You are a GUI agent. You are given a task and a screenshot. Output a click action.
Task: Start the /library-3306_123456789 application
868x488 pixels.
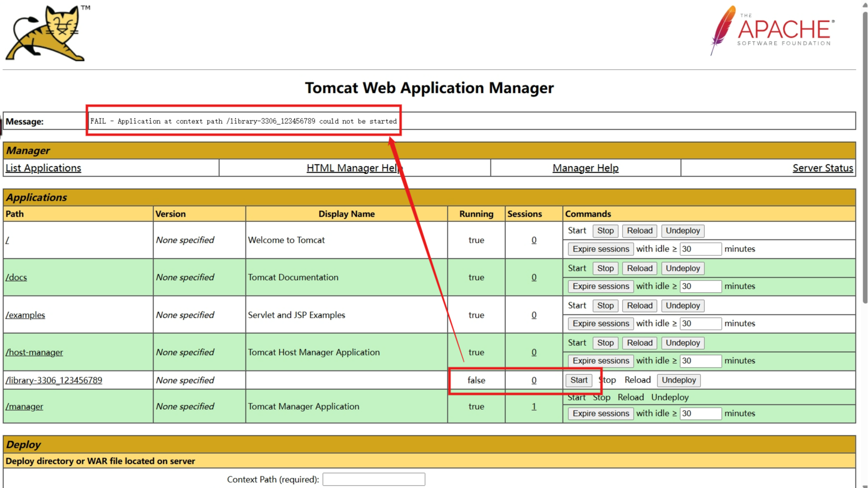[579, 380]
